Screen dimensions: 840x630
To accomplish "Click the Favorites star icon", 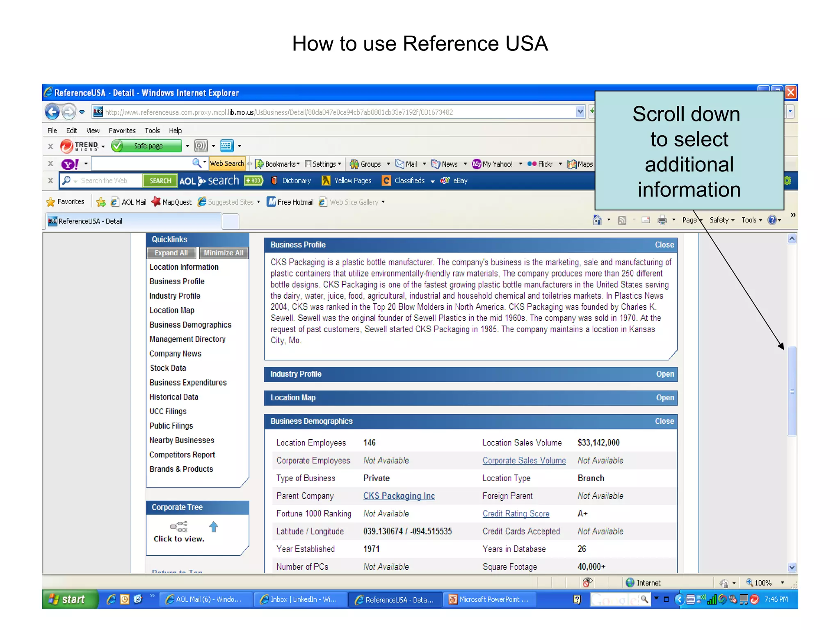I will click(x=50, y=202).
